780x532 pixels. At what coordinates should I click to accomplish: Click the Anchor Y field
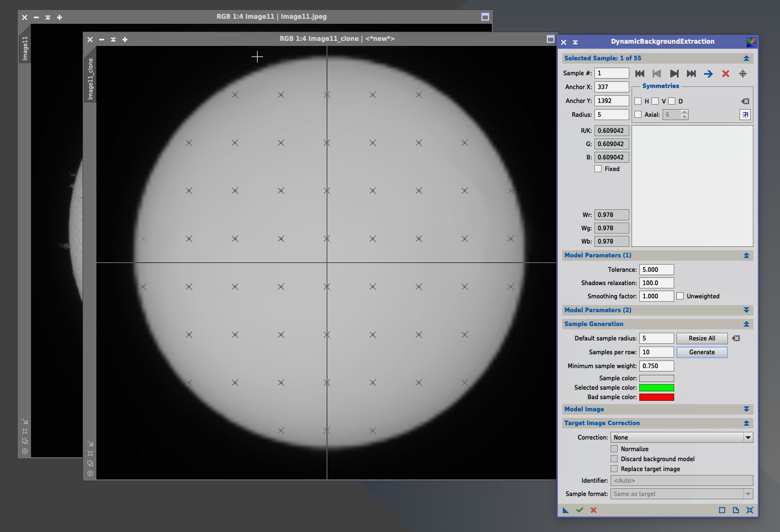coord(612,101)
